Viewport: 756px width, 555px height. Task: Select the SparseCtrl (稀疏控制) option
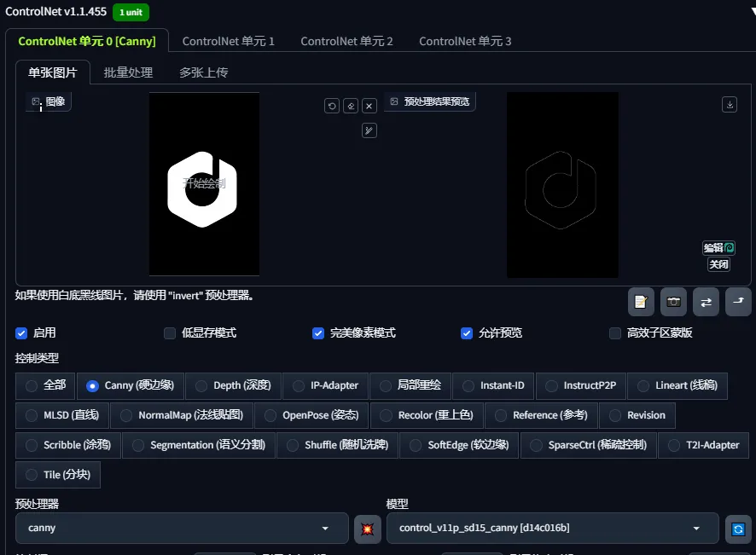[588, 445]
